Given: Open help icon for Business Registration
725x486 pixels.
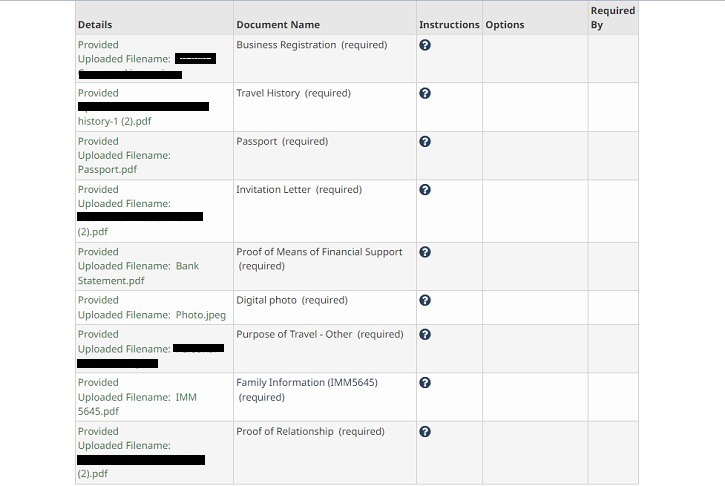Looking at the screenshot, I should 425,45.
